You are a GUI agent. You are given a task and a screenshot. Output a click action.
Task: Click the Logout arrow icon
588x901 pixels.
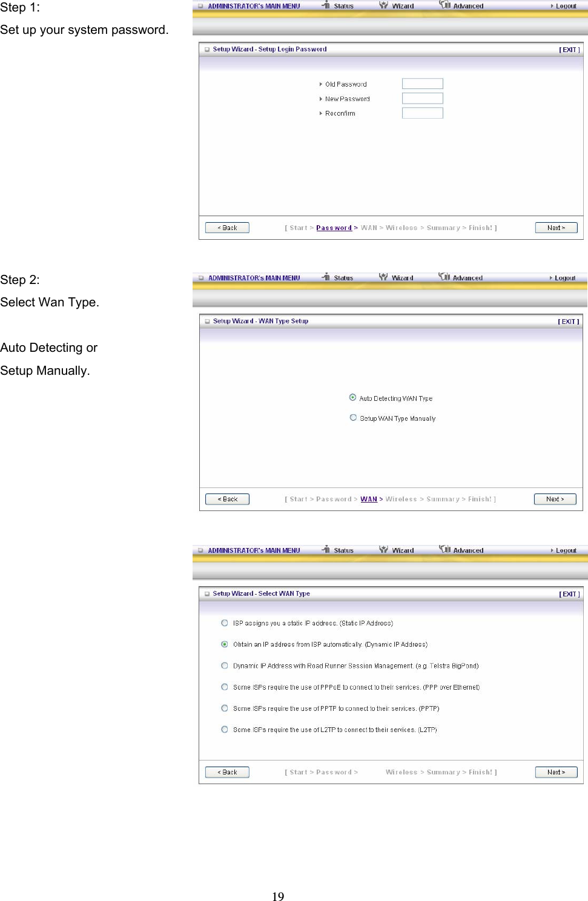(x=552, y=5)
